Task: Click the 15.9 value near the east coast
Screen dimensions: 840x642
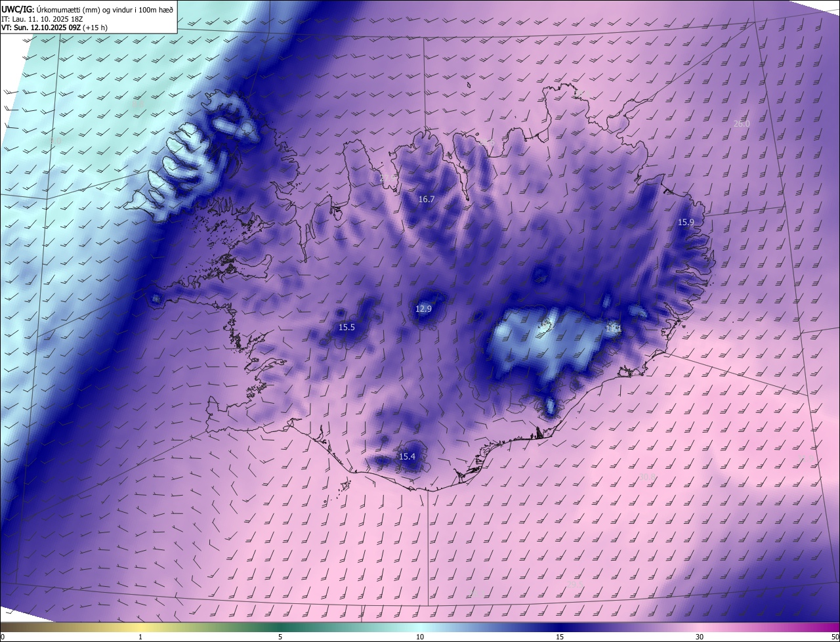Action: [686, 223]
